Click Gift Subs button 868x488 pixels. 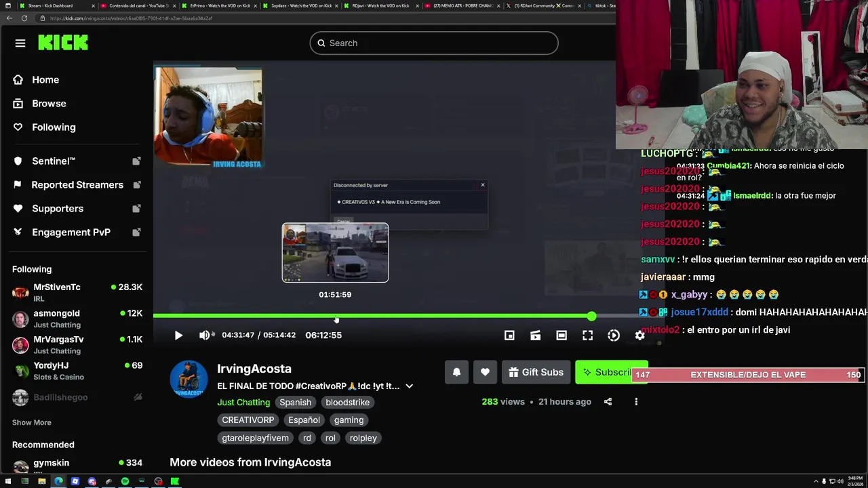(x=536, y=372)
